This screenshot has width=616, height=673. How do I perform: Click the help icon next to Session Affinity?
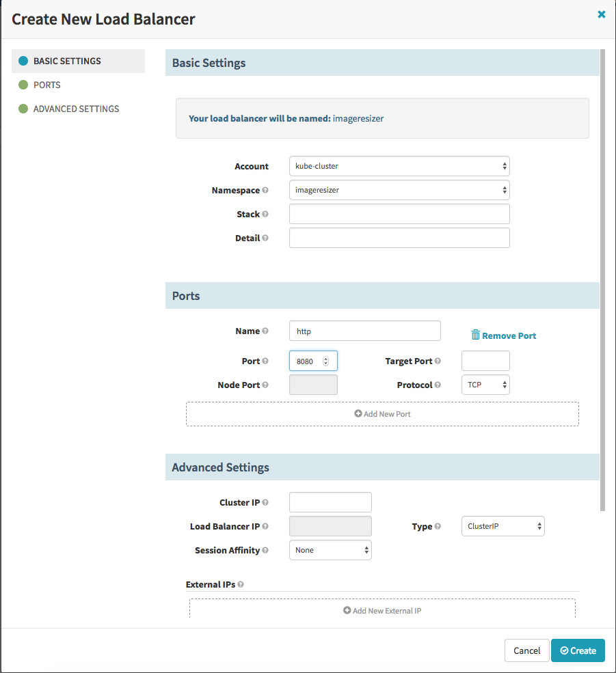[x=265, y=550]
